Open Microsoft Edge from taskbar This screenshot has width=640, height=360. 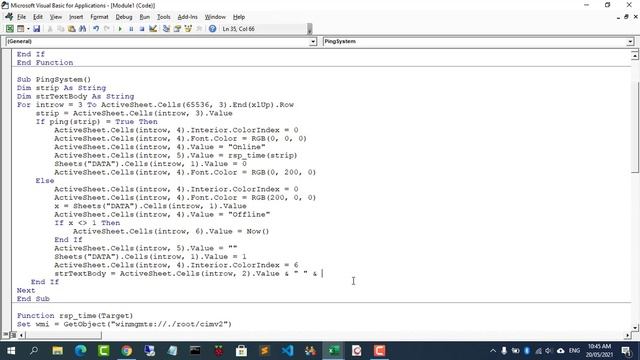click(80, 351)
